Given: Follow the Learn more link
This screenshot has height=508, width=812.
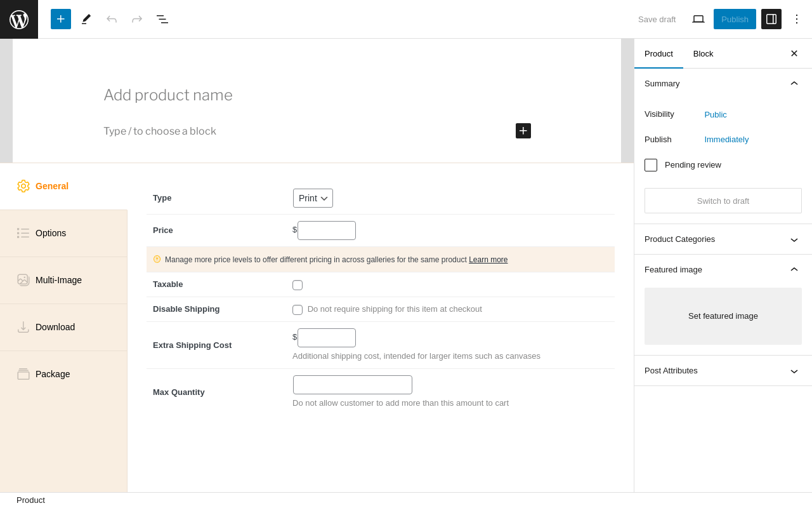Looking at the screenshot, I should (x=488, y=260).
